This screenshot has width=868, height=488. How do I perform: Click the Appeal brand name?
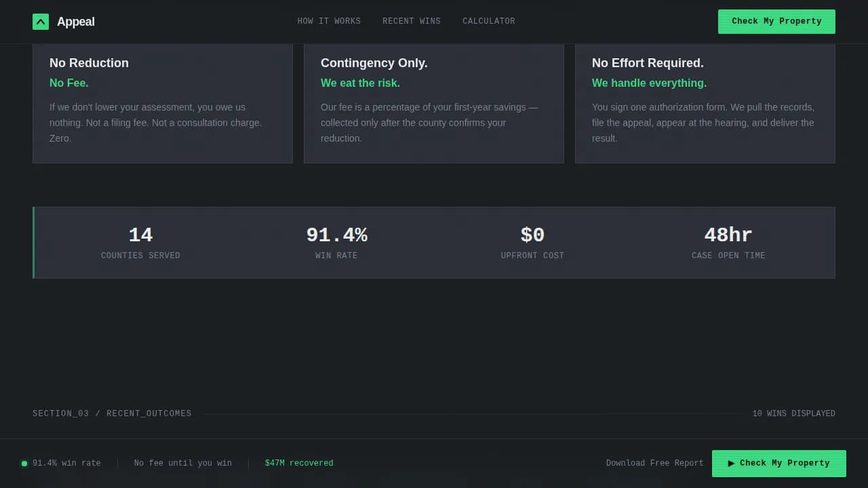point(76,22)
